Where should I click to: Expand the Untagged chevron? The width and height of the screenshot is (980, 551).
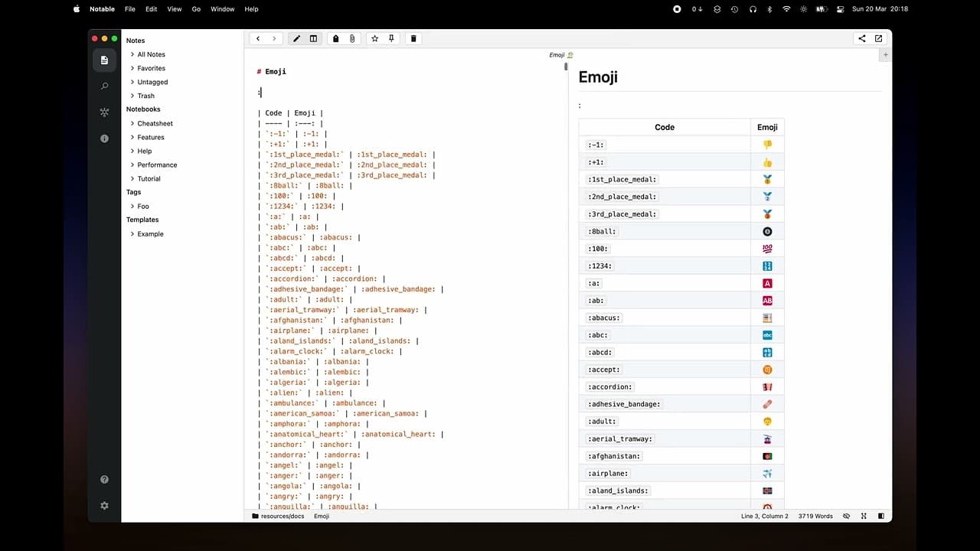pyautogui.click(x=132, y=82)
